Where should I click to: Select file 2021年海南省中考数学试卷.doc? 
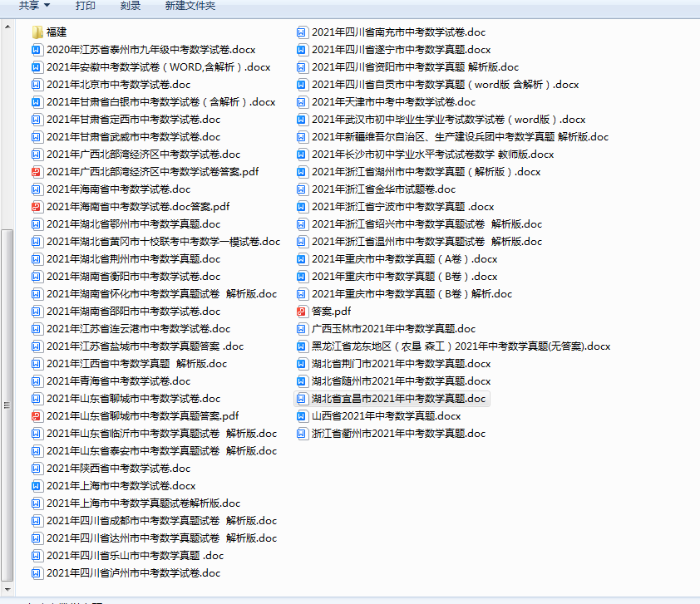click(x=111, y=189)
